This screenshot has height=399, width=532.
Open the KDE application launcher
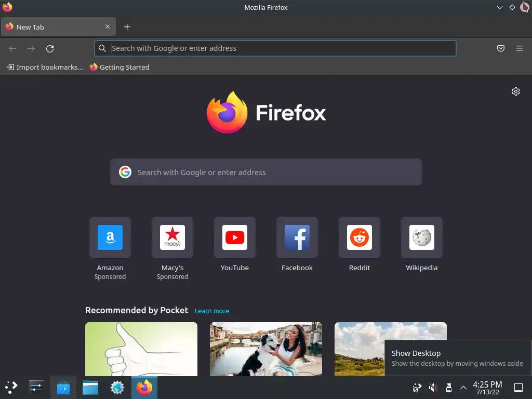11,387
